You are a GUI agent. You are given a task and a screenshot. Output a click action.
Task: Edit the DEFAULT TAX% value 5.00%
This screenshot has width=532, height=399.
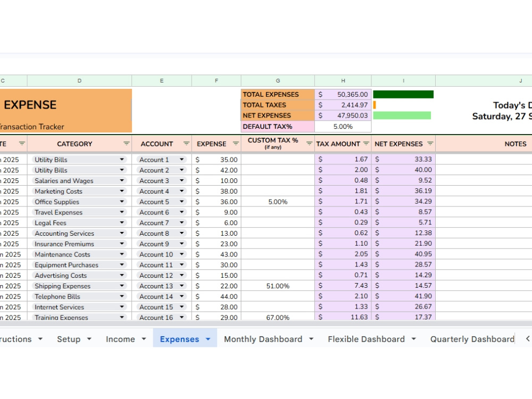(343, 127)
